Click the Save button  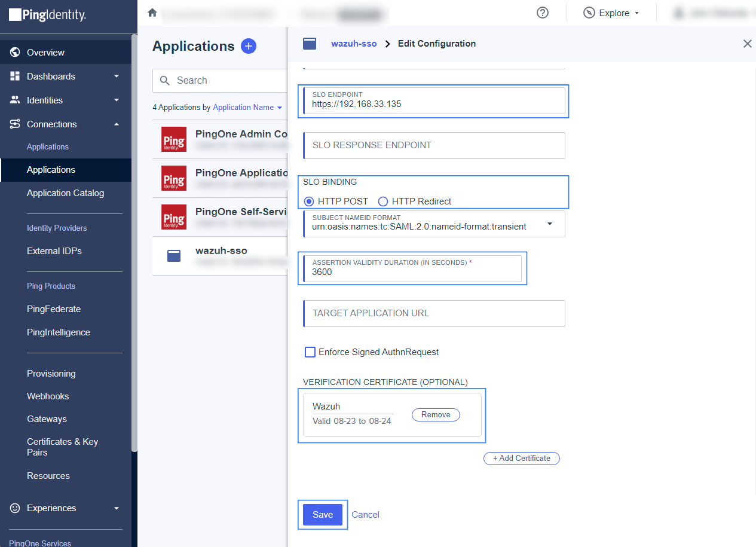click(x=323, y=515)
